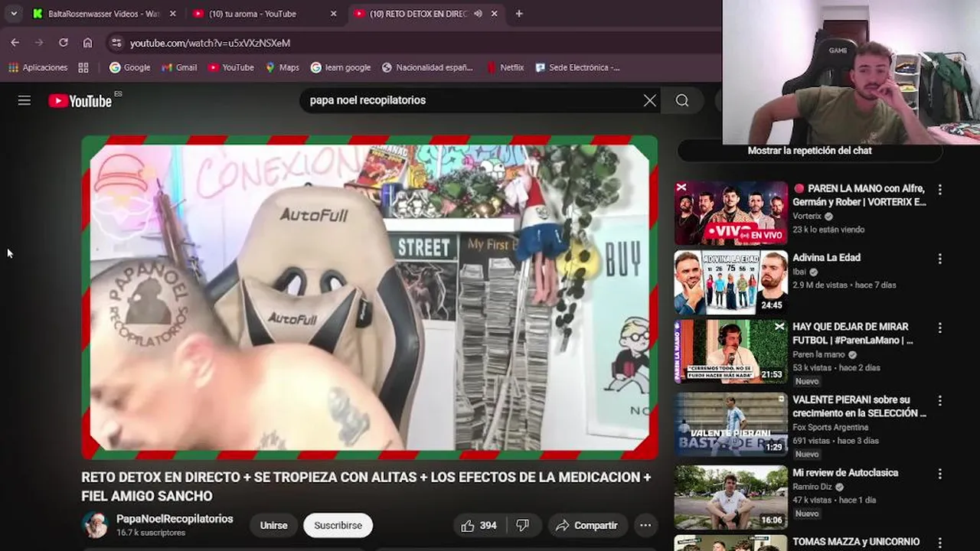
Task: Open options menu for PAREN LA MANO video
Action: click(939, 190)
